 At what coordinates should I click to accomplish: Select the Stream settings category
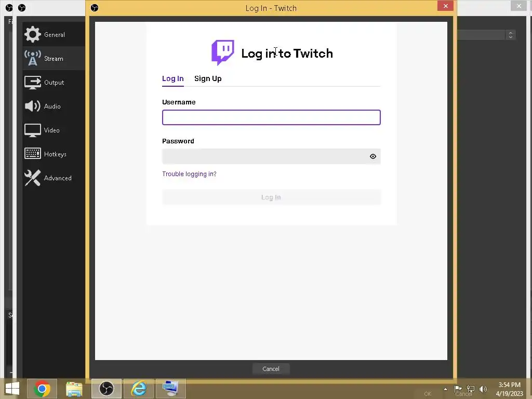54,58
